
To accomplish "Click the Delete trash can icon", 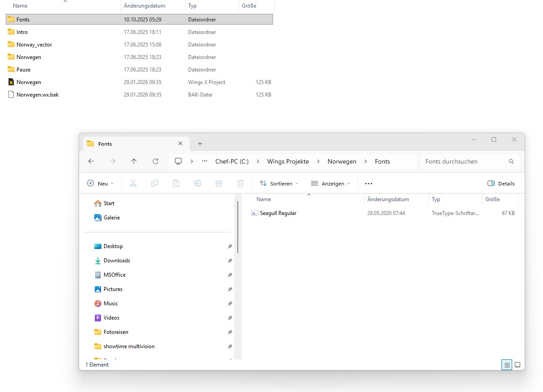I will point(240,183).
